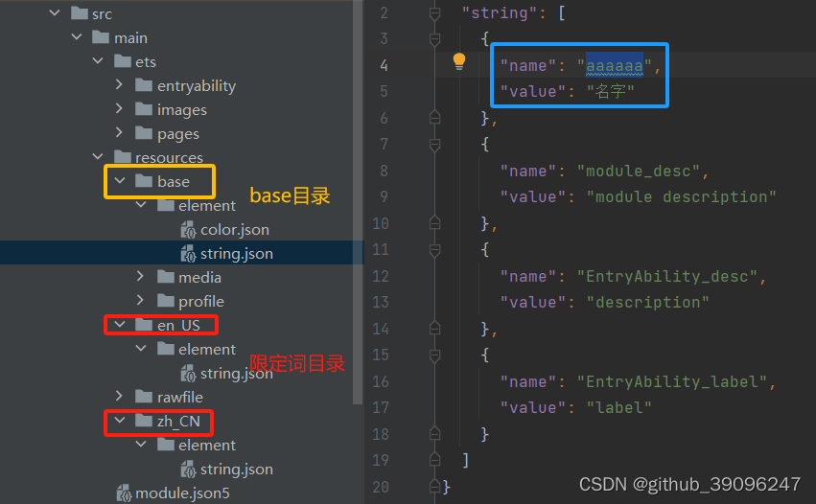Click string.json file icon under zh_CN
816x504 pixels.
point(188,470)
